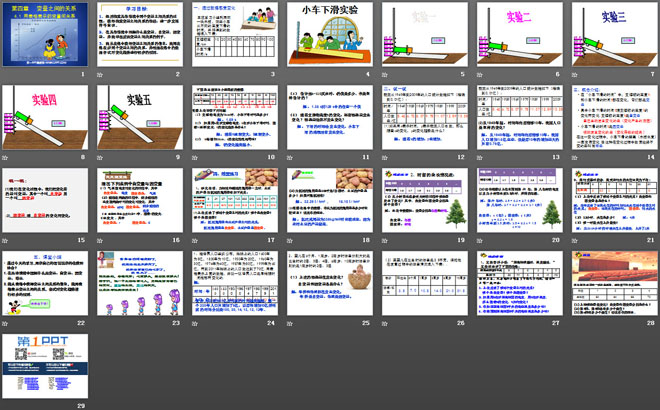Click the animation star under slide 16
Screen dimensions: 660x410
[100, 240]
